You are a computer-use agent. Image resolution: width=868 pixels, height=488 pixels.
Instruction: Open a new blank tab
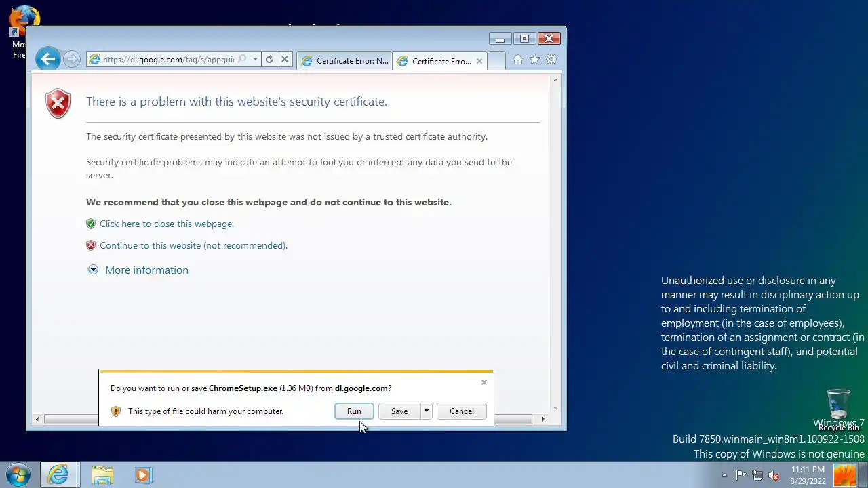496,61
